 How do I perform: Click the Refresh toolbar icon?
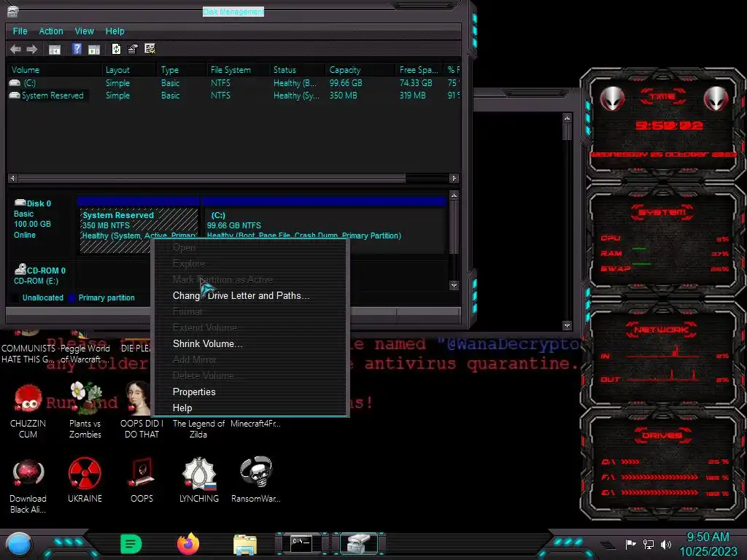(116, 49)
